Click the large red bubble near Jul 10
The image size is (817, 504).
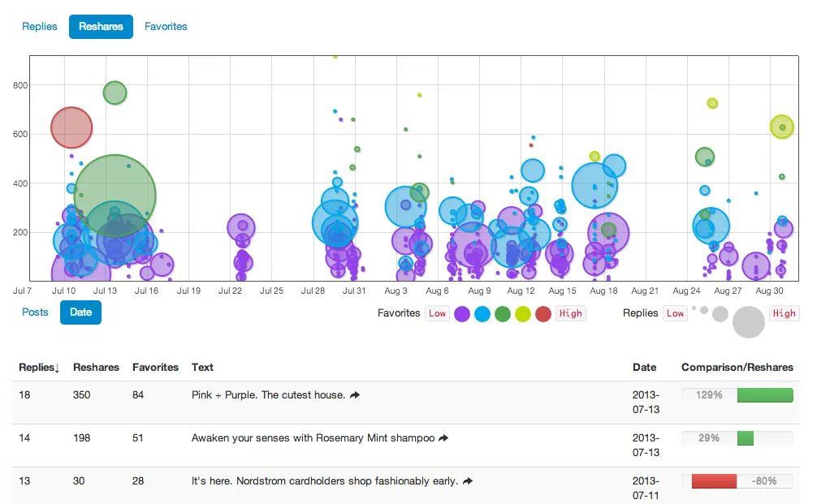[x=71, y=127]
